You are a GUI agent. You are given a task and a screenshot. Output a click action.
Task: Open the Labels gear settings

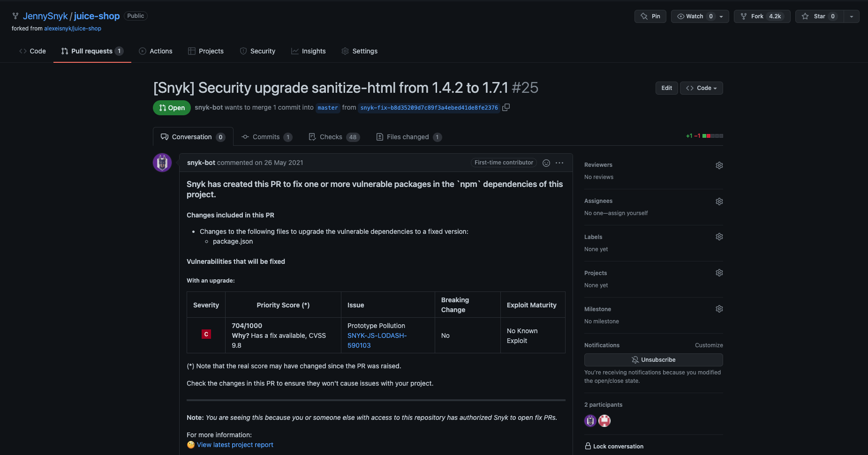(x=719, y=237)
